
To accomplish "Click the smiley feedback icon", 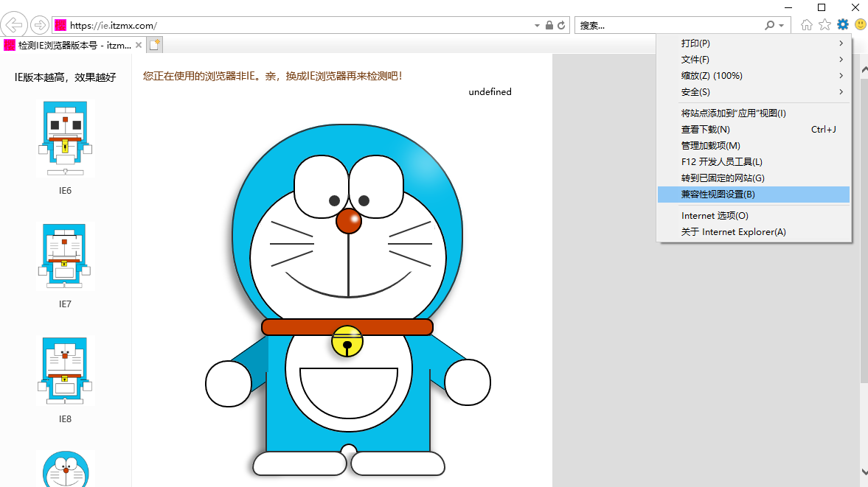I will point(861,25).
